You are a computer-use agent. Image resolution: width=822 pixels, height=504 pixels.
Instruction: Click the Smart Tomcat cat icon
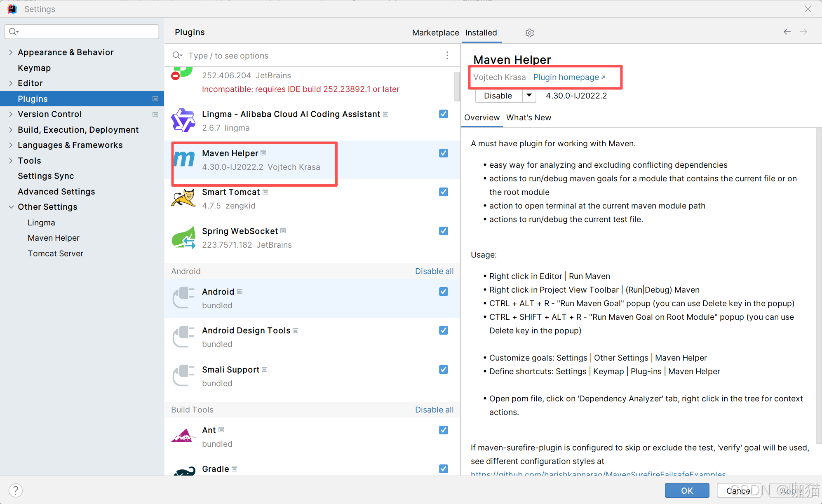tap(183, 198)
